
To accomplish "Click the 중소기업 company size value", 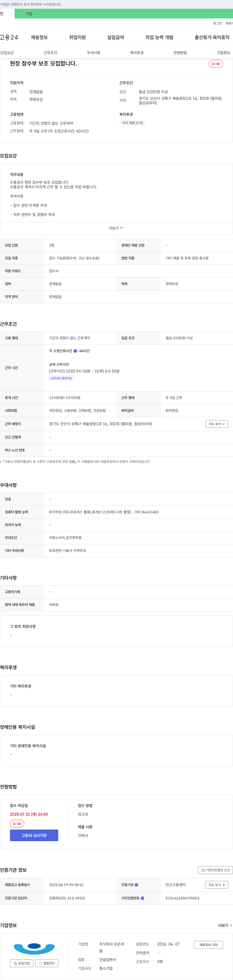I will 106,969.
